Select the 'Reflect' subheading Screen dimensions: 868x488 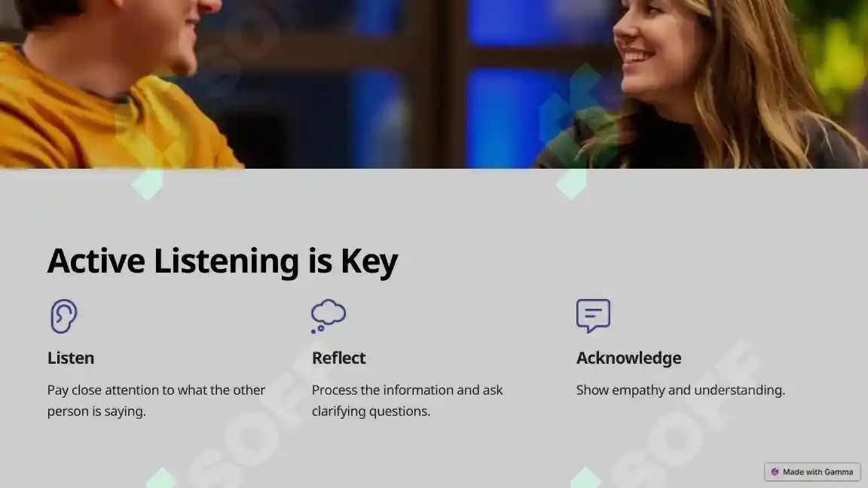pos(339,358)
